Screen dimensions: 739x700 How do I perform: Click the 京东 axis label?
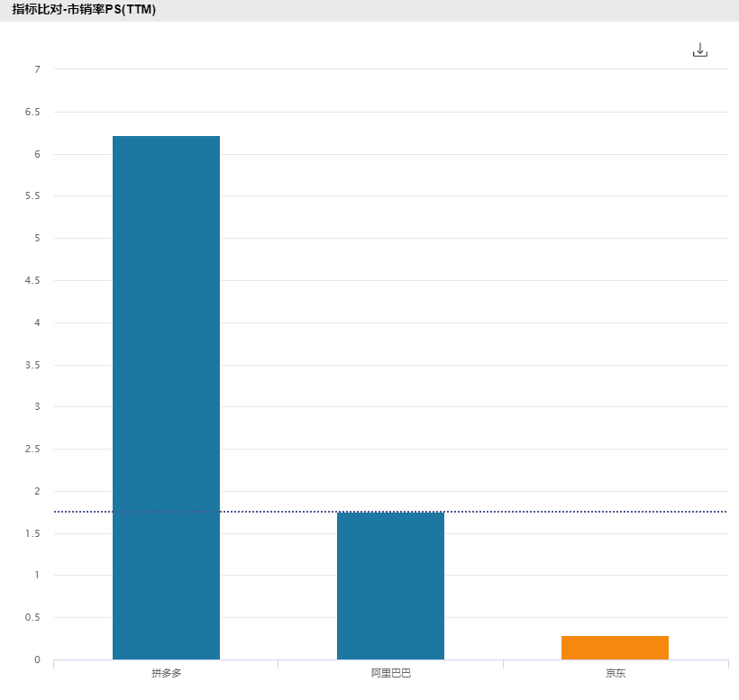615,673
